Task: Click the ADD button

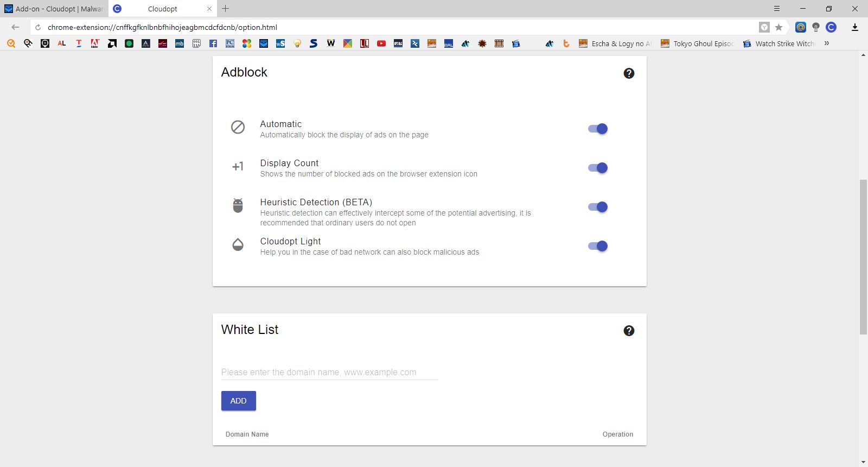Action: (239, 401)
